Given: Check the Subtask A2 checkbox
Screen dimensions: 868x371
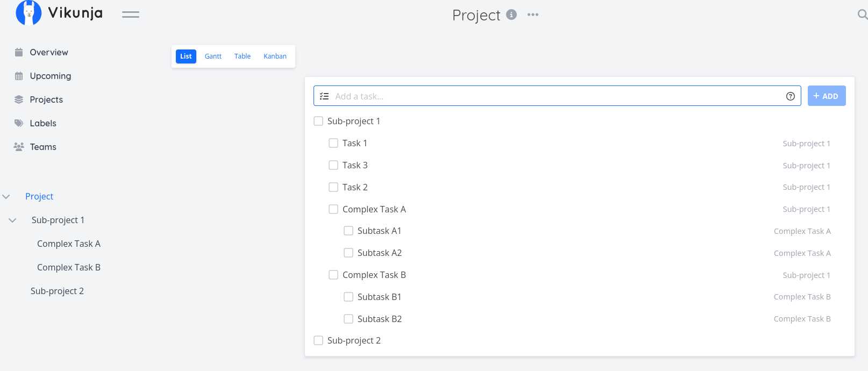Looking at the screenshot, I should 348,253.
